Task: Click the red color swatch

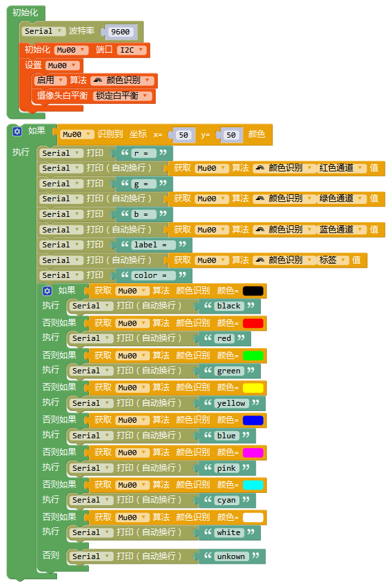Action: point(253,323)
